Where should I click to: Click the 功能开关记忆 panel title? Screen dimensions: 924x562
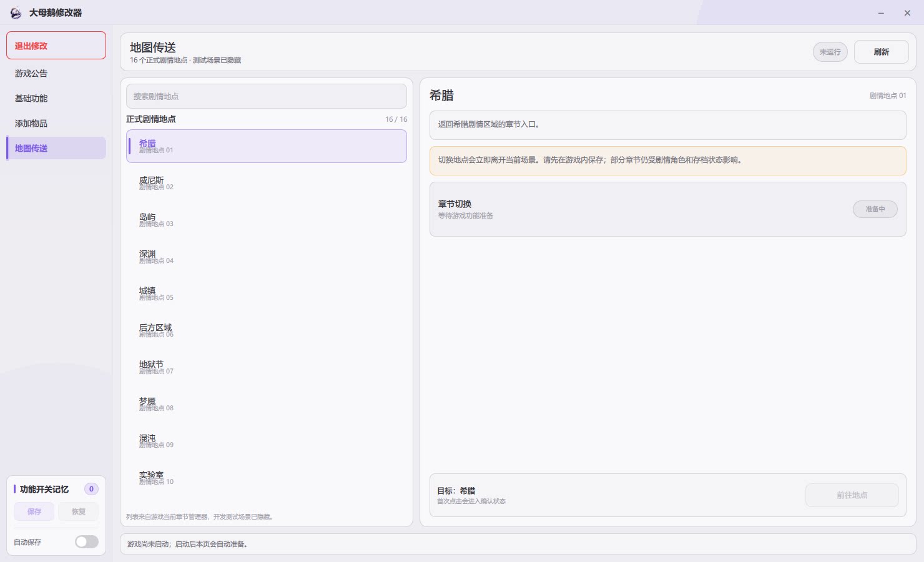coord(44,490)
